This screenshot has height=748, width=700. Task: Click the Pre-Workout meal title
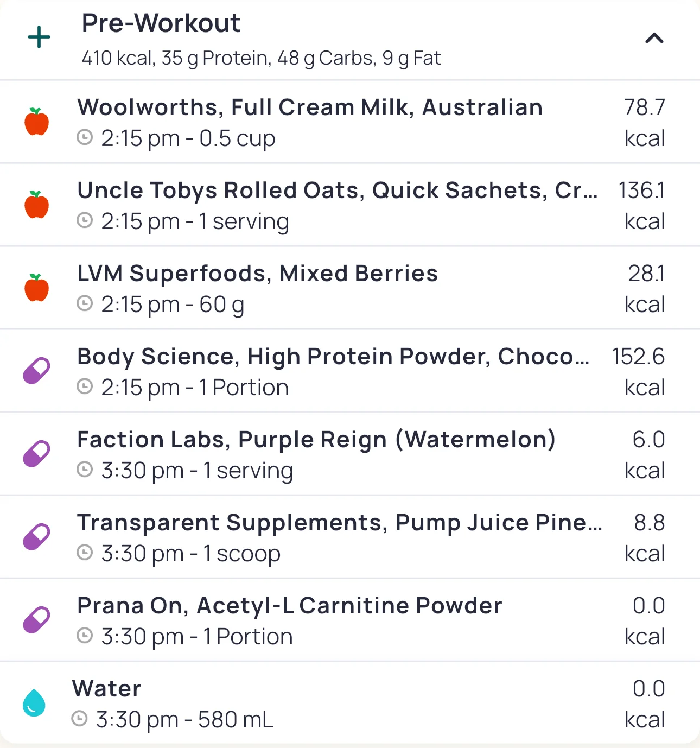[161, 23]
